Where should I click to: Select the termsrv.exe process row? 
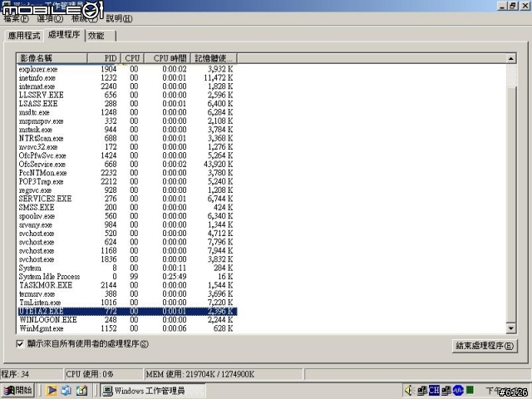[x=126, y=293]
